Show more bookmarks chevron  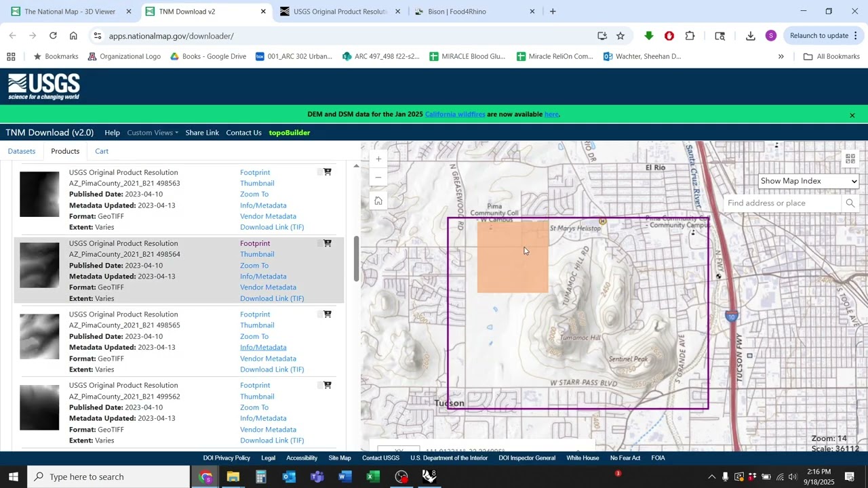click(781, 57)
